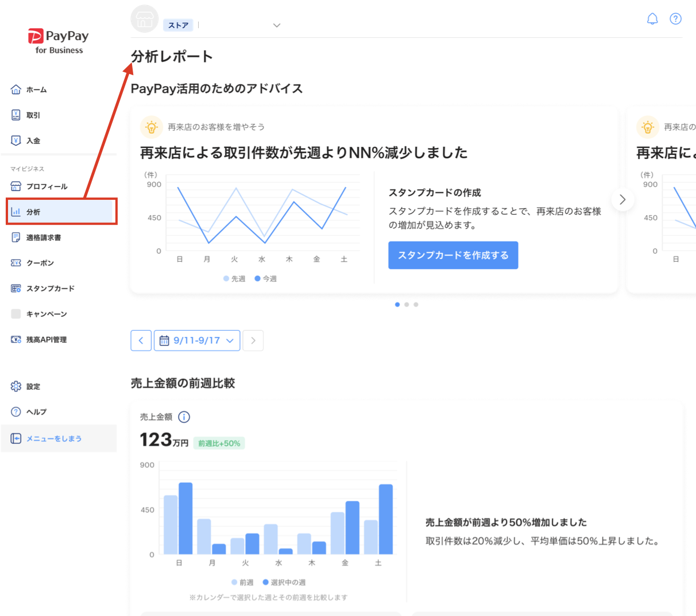
Task: Go to the next week arrow
Action: (x=253, y=340)
